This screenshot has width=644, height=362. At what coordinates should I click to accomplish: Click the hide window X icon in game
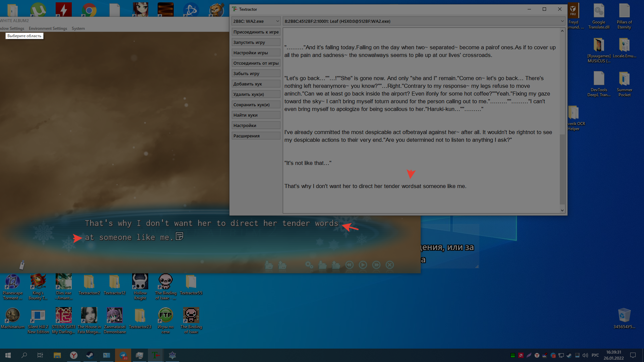point(389,265)
